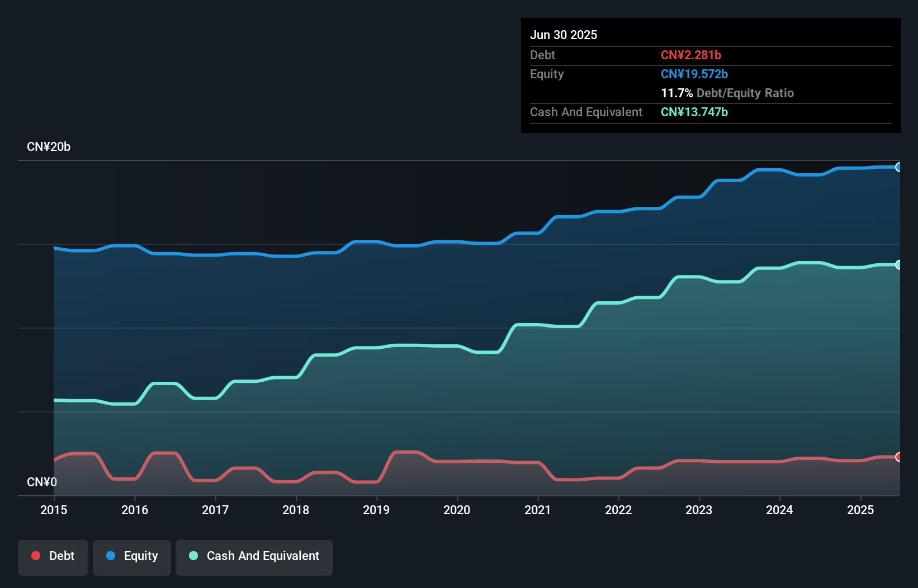Select the blue Equity line endpoint marker

(900, 167)
